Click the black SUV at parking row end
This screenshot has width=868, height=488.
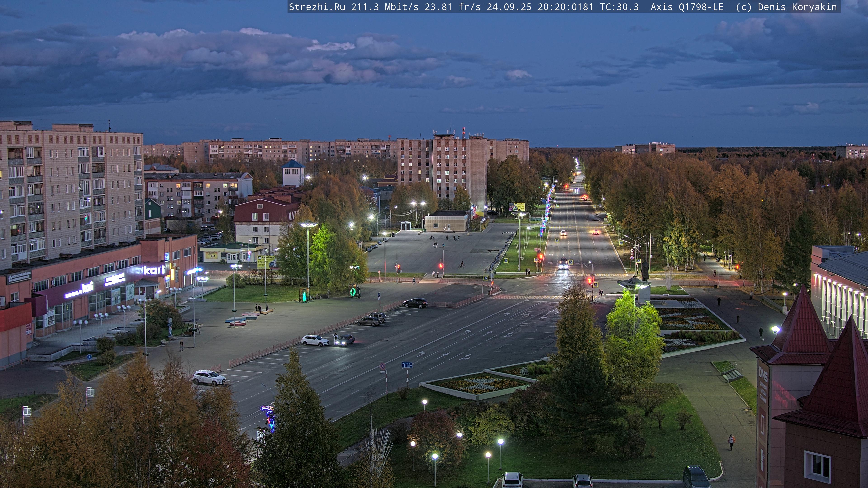[x=415, y=303]
